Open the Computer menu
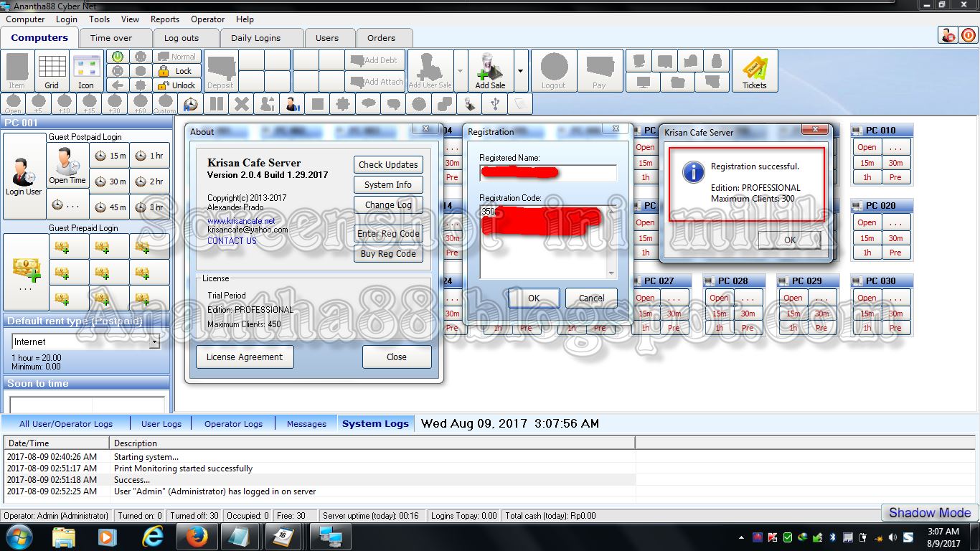Viewport: 980px width, 551px height. pos(26,19)
